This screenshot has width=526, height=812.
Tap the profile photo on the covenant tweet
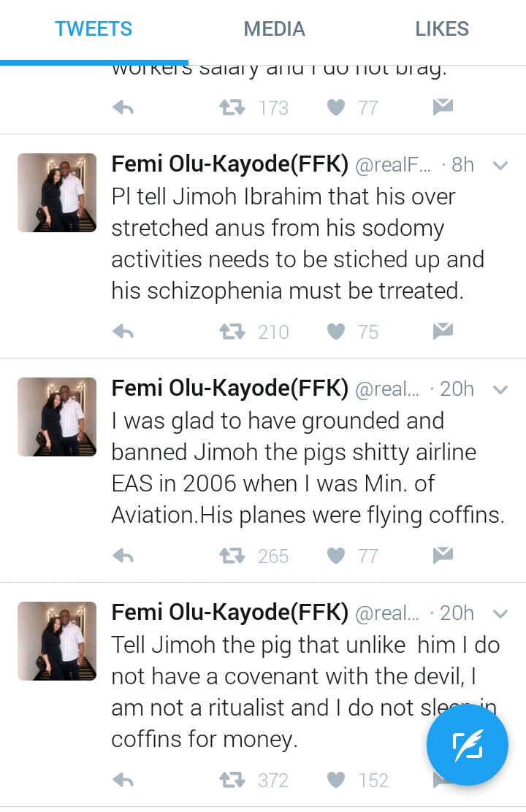click(57, 641)
